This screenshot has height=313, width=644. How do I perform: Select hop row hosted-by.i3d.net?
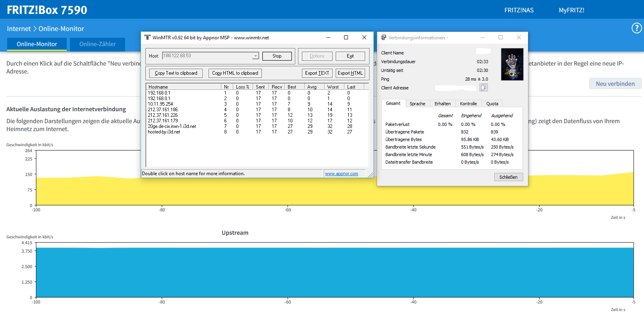coord(257,132)
